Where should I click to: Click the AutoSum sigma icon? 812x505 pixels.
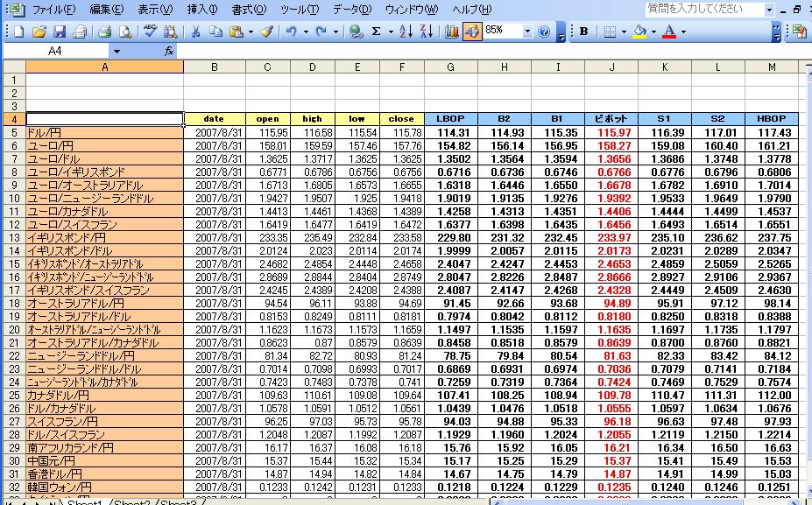[x=377, y=32]
